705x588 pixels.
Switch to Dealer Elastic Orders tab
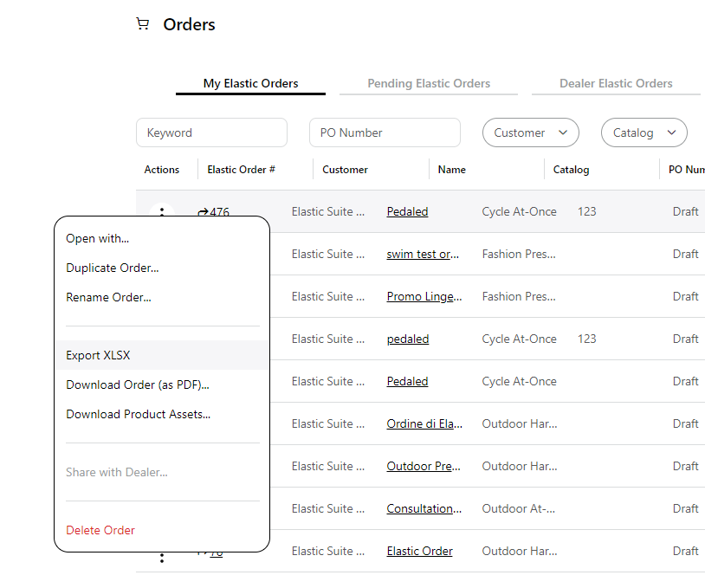(616, 84)
